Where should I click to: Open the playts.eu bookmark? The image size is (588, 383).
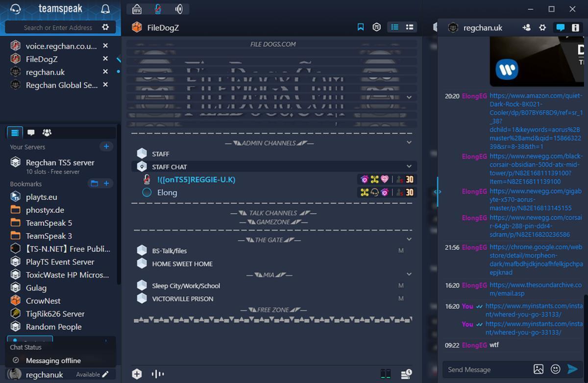(x=41, y=197)
